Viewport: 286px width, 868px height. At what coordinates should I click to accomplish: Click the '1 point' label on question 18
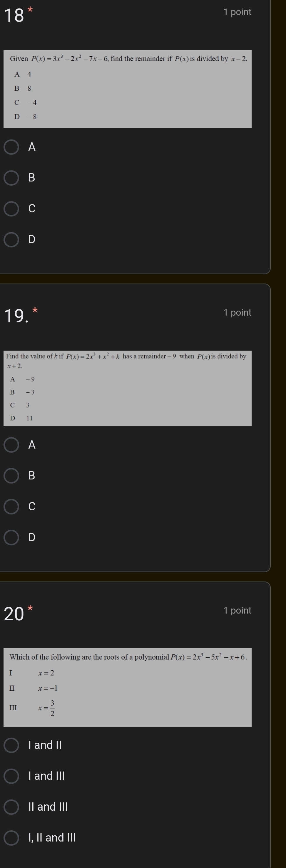238,11
